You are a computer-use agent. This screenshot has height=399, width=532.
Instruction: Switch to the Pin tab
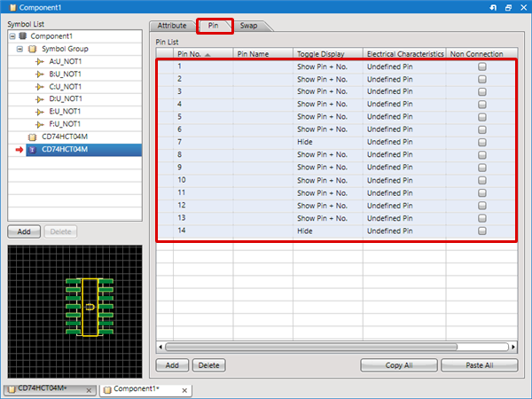pos(214,26)
